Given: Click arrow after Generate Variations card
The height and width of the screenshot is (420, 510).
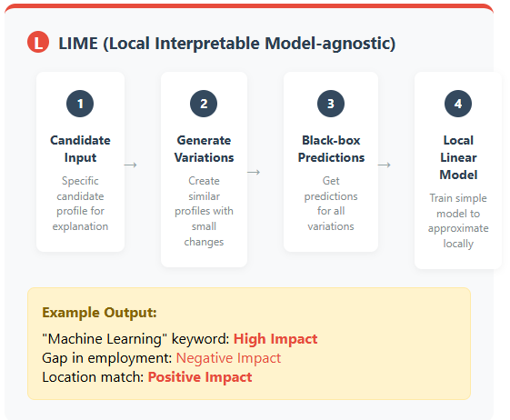Looking at the screenshot, I should 254,173.
